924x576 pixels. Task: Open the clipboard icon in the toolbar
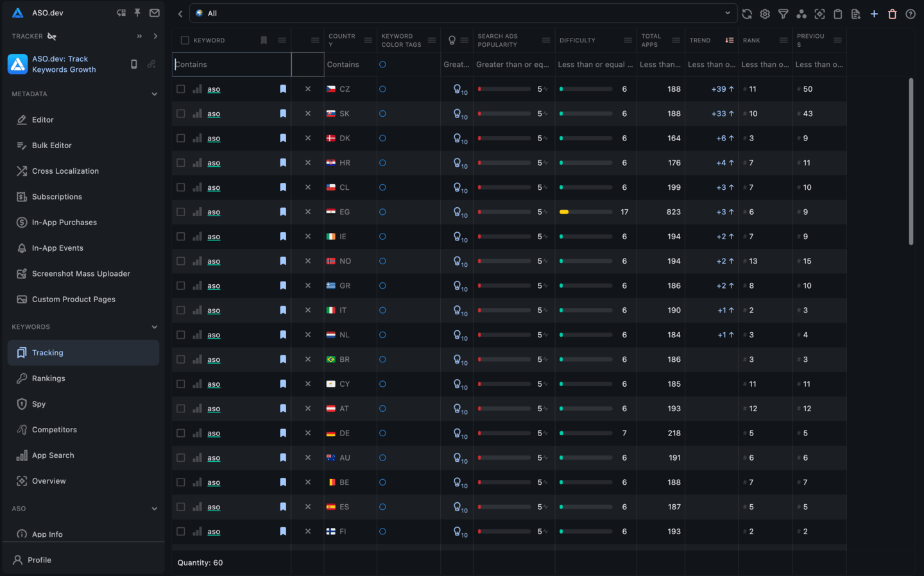click(837, 13)
